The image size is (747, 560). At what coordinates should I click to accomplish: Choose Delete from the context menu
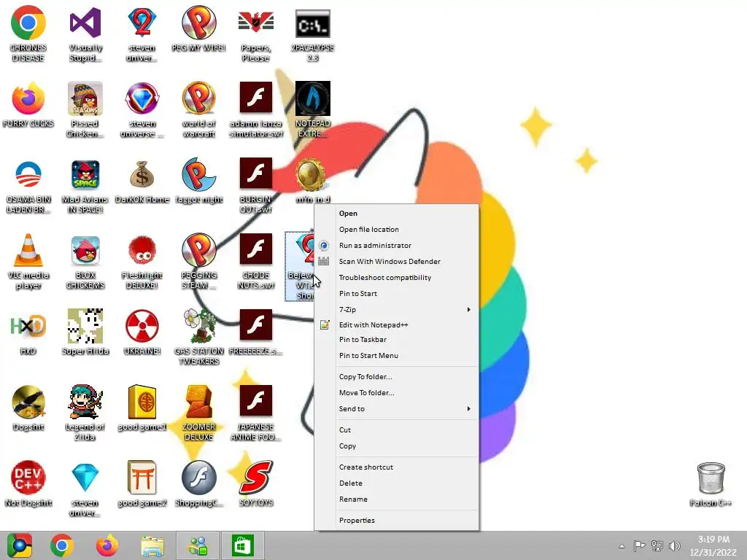397,483
